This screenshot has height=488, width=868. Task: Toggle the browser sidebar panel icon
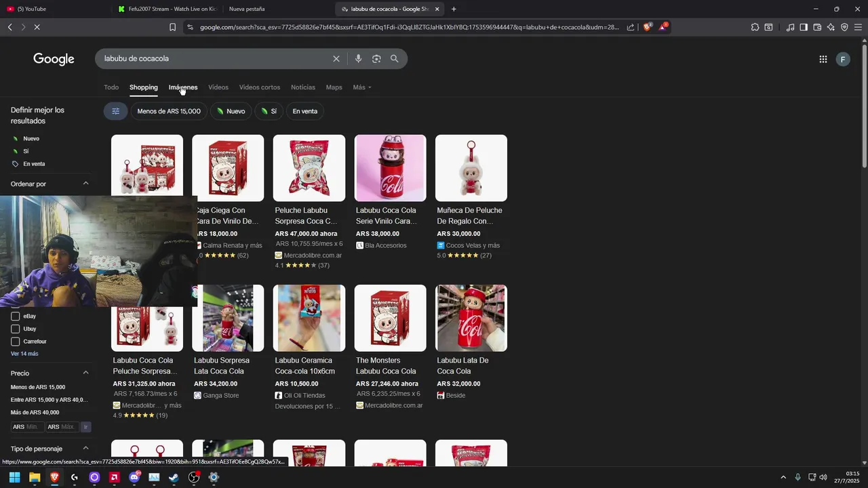pos(804,27)
